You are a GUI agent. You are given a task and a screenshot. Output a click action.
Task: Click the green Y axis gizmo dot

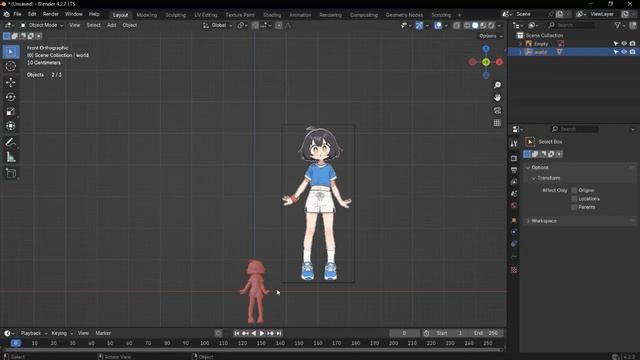click(486, 62)
